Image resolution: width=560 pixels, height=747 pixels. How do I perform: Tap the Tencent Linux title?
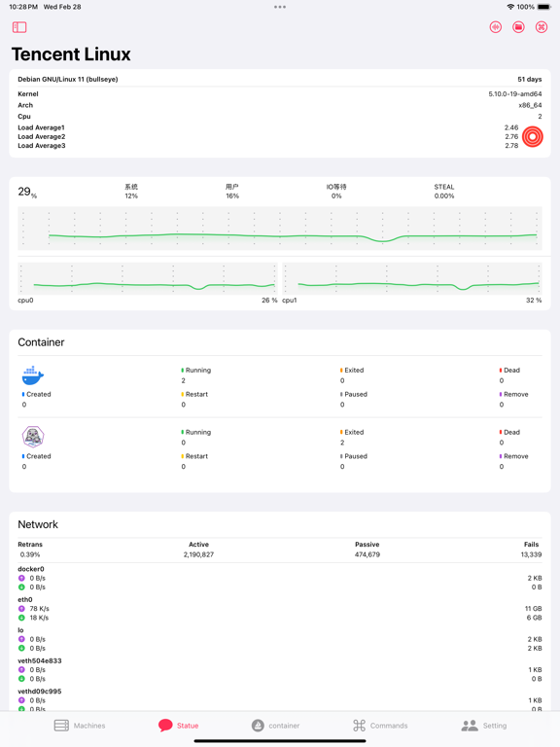pos(71,54)
